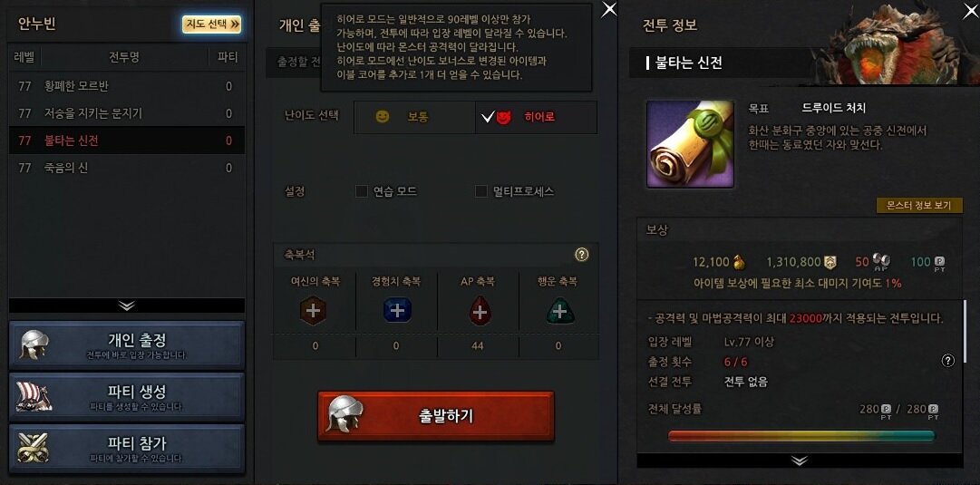
Task: Enable the 멀티프로세스 checkbox
Action: [x=480, y=191]
